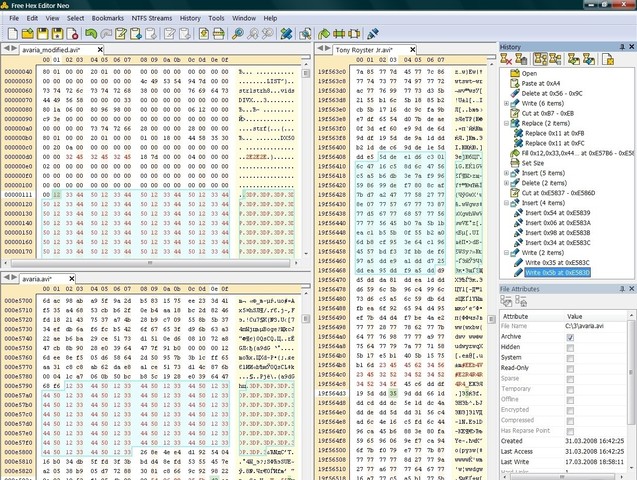Toggle the Temporary attribute checkbox
The image size is (637, 480).
pyautogui.click(x=570, y=389)
